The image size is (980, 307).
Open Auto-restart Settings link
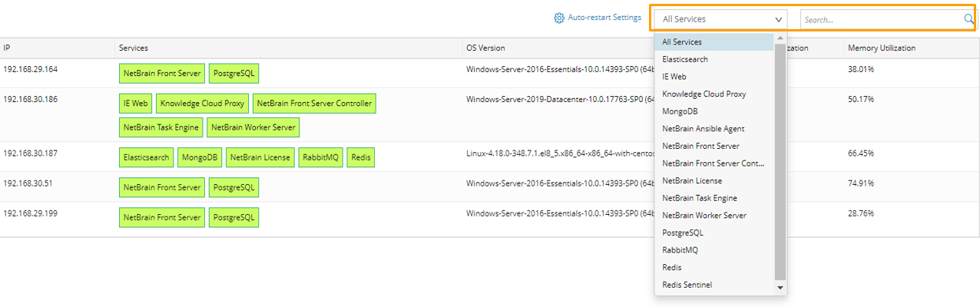click(604, 18)
